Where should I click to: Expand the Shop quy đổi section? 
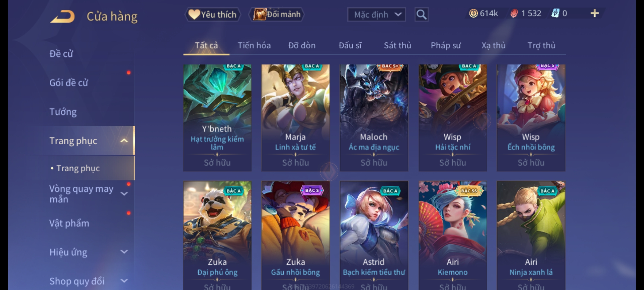point(124,281)
